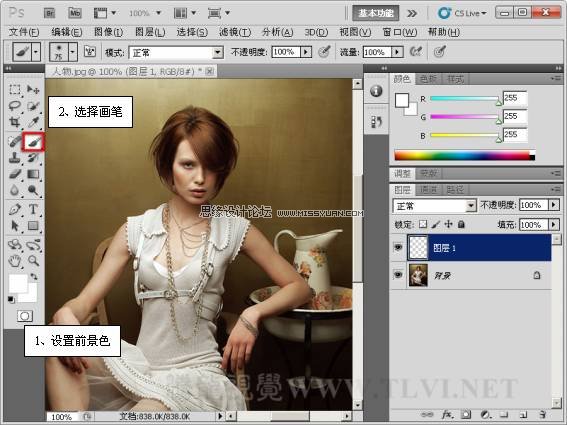Select the Eyedropper tool
Viewport: 567px width, 425px height.
(33, 122)
